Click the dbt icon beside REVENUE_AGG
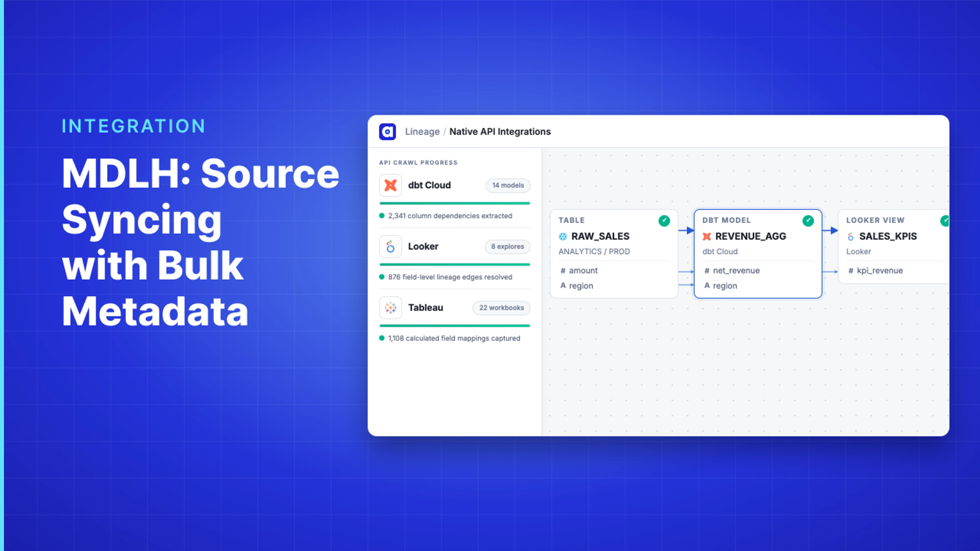 707,236
